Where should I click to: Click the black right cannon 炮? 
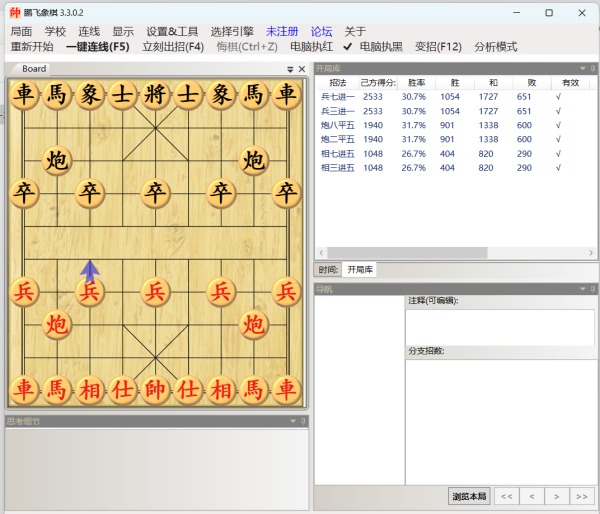254,160
